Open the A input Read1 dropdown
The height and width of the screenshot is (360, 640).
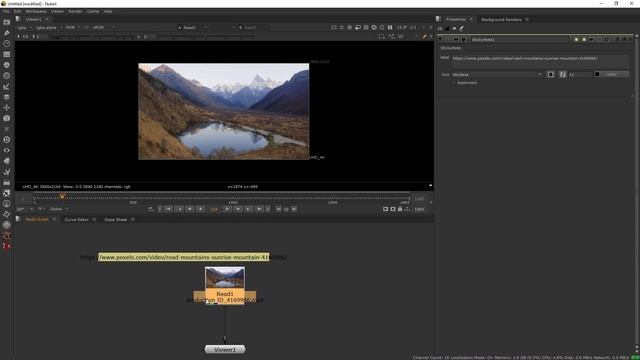pyautogui.click(x=193, y=27)
